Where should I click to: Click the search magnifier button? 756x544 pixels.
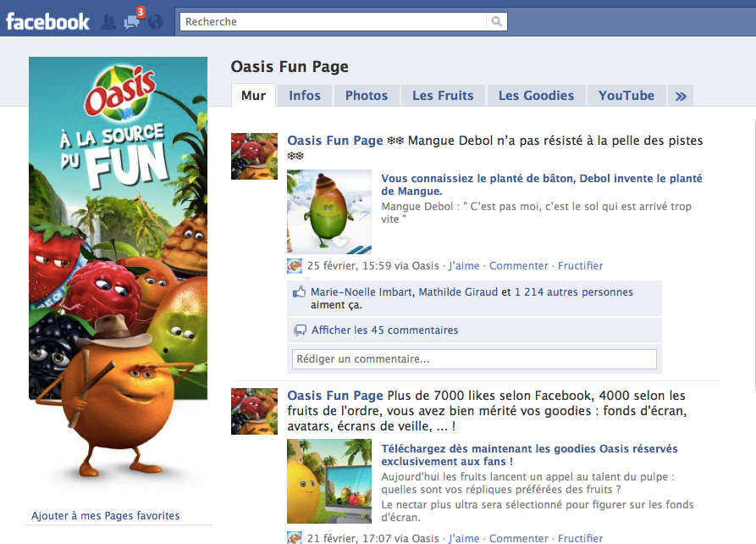[497, 21]
